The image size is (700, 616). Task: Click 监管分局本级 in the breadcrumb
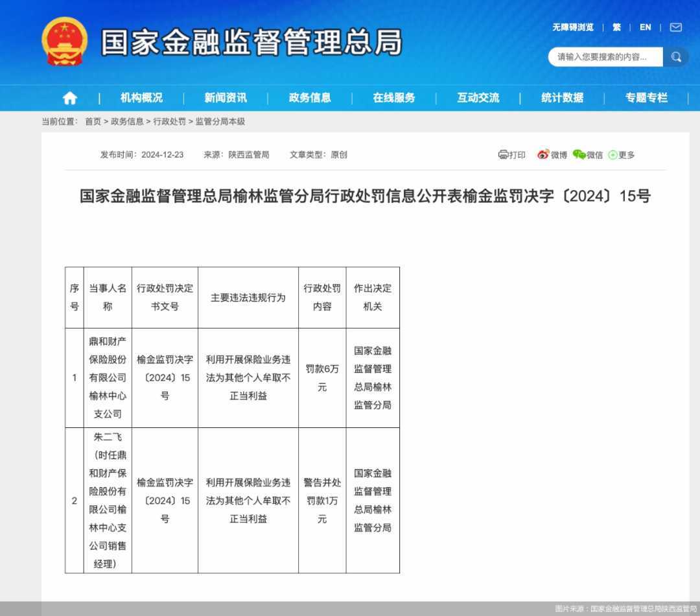pos(220,121)
